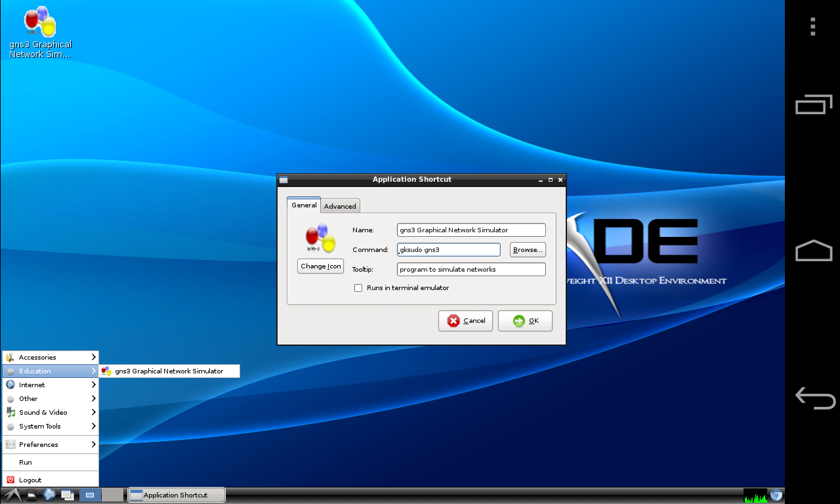The width and height of the screenshot is (840, 504).
Task: Click the show desktop windows icon in the taskbar
Action: pos(67,495)
